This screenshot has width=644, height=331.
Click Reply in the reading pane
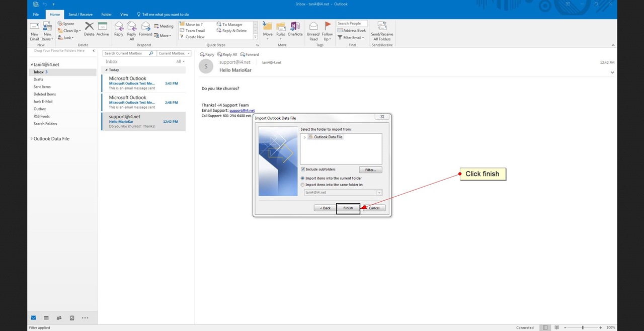click(207, 54)
